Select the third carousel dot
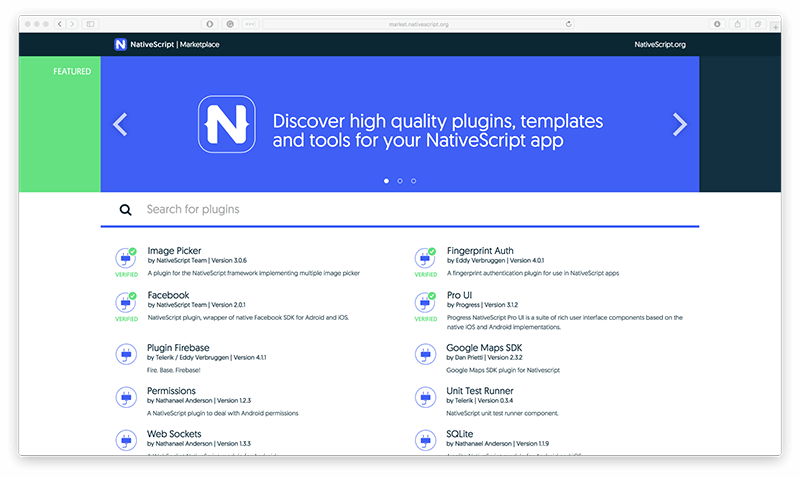This screenshot has width=800, height=478. (413, 181)
